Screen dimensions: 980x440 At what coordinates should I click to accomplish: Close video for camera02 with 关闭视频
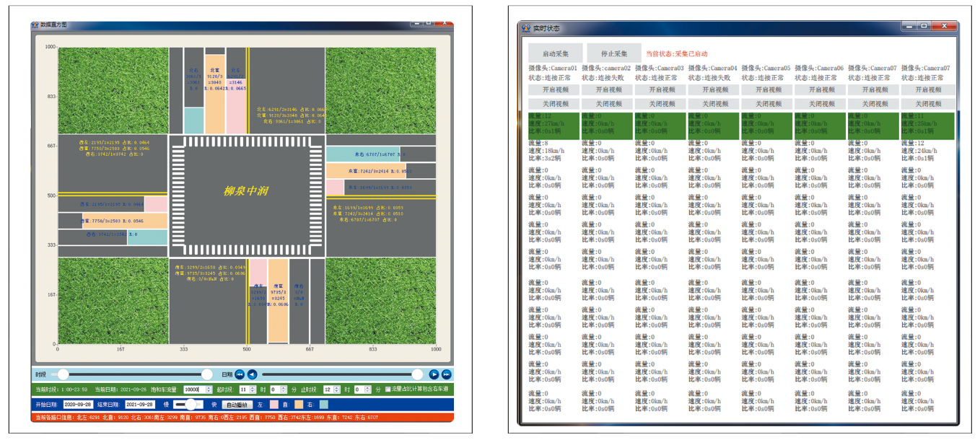pyautogui.click(x=608, y=104)
